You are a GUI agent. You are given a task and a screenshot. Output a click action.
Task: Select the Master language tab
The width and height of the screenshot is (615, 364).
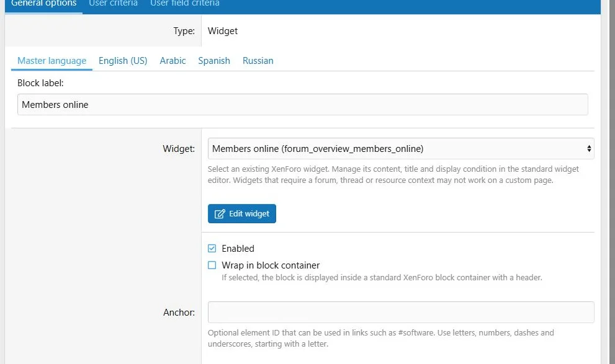coord(52,61)
